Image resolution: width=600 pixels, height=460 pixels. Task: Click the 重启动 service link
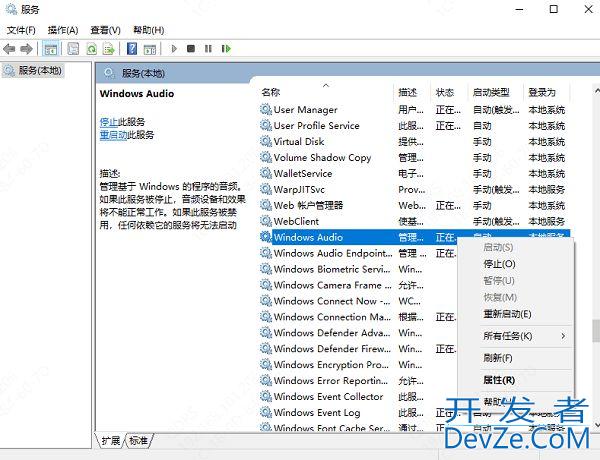113,134
